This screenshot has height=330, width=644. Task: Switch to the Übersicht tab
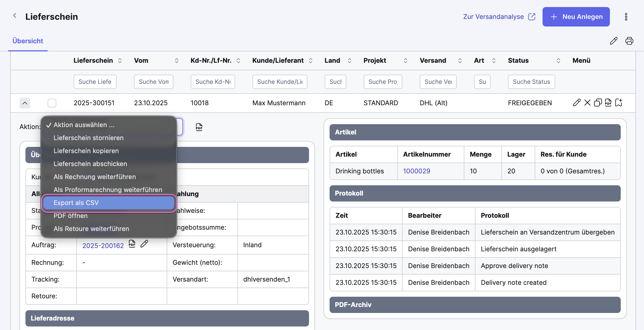28,41
